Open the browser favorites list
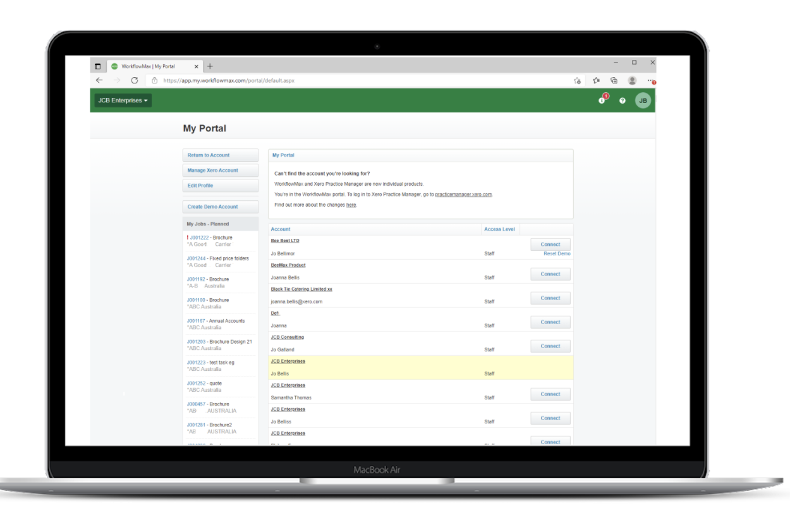The width and height of the screenshot is (790, 532). pyautogui.click(x=597, y=81)
